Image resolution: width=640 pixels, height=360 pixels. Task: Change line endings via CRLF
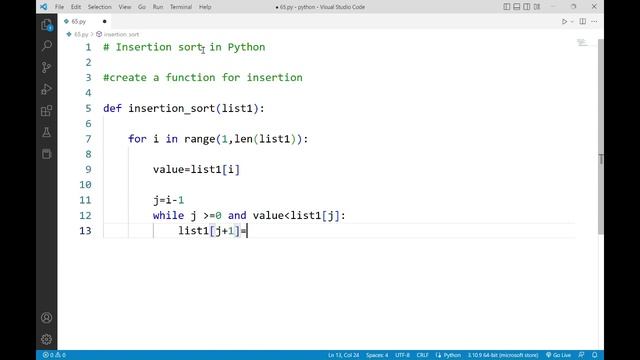pyautogui.click(x=422, y=355)
